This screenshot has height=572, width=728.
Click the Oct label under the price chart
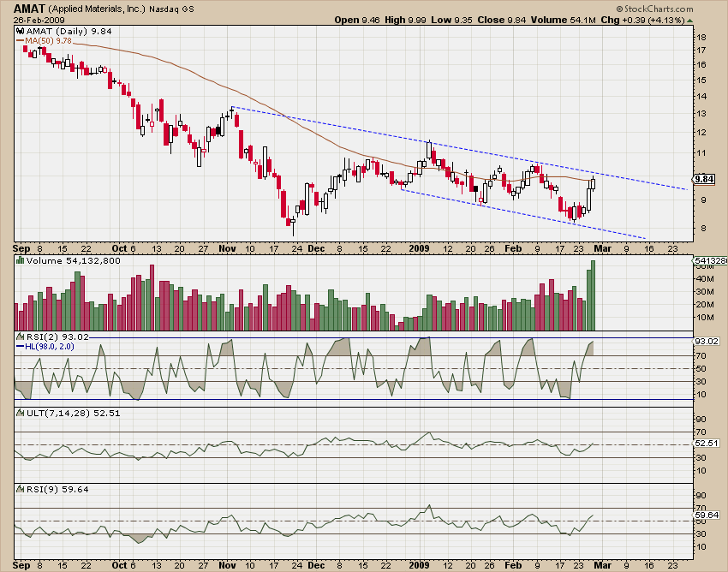(119, 248)
